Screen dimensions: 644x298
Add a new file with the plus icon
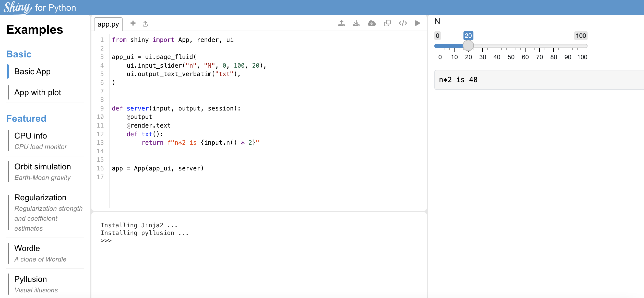coord(133,23)
